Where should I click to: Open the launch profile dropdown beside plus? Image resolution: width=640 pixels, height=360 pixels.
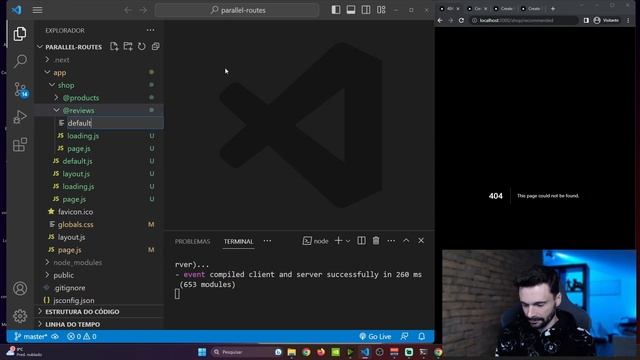[348, 241]
